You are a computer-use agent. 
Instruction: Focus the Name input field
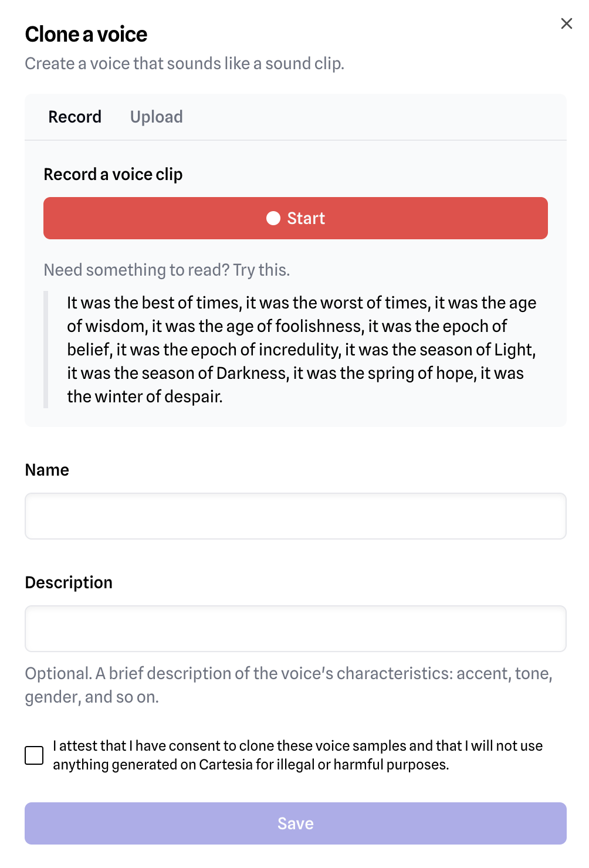tap(295, 516)
